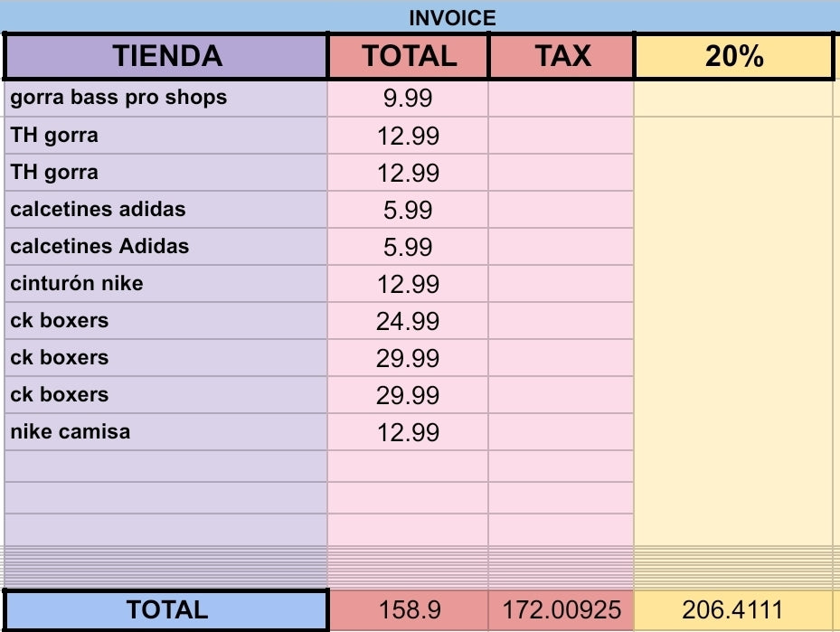The image size is (840, 632).
Task: Click the cinturón nike item cell
Action: 166,284
